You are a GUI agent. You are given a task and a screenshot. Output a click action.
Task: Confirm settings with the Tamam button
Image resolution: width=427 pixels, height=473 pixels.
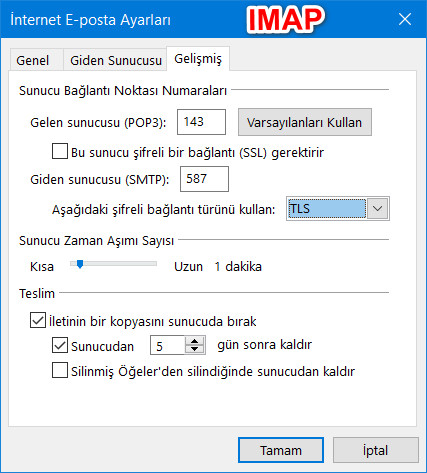tap(281, 450)
